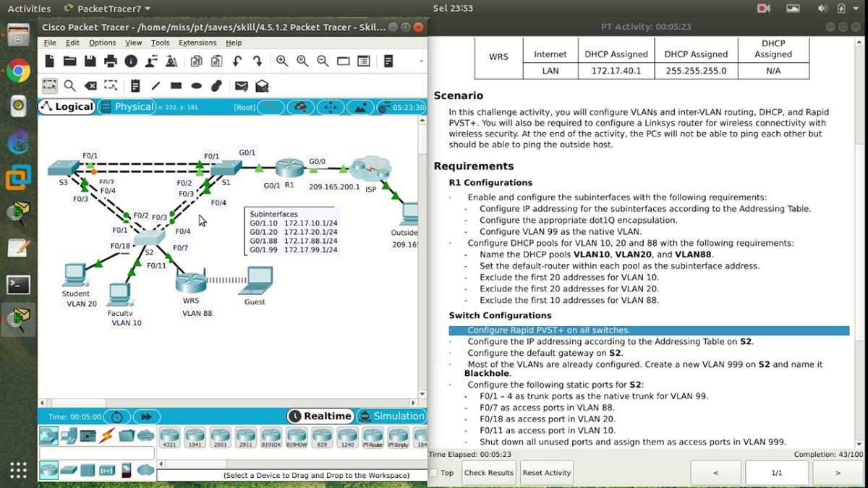
Task: Choose the Place Note tool
Action: tap(135, 85)
